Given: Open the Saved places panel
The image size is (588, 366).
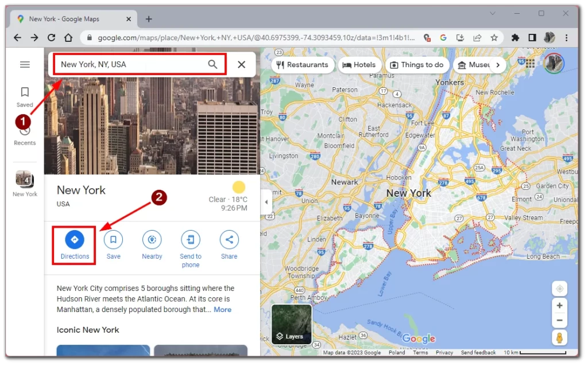Looking at the screenshot, I should click(x=25, y=96).
